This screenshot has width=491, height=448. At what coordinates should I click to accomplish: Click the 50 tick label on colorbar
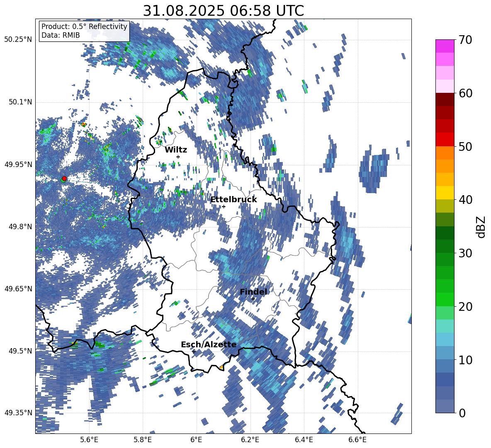pos(465,147)
